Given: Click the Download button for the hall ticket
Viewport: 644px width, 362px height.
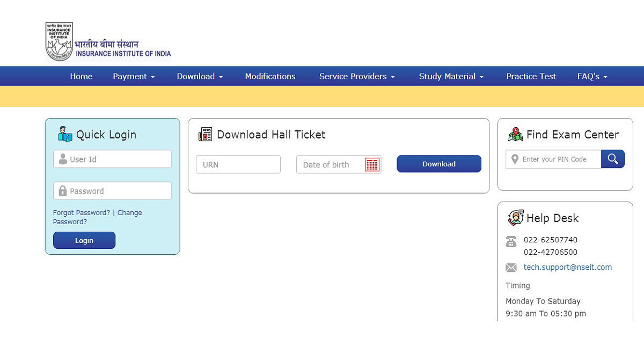Looking at the screenshot, I should point(438,164).
